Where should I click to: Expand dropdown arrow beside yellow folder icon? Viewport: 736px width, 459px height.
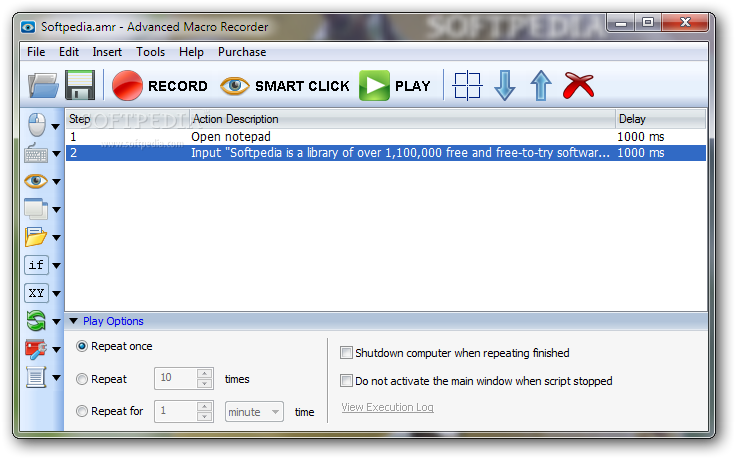click(x=56, y=238)
